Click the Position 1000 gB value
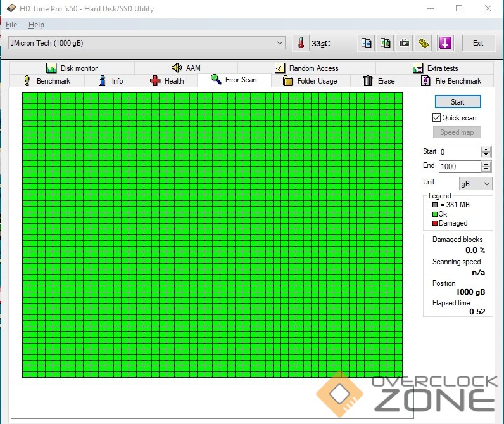The height and width of the screenshot is (424, 504). point(470,292)
